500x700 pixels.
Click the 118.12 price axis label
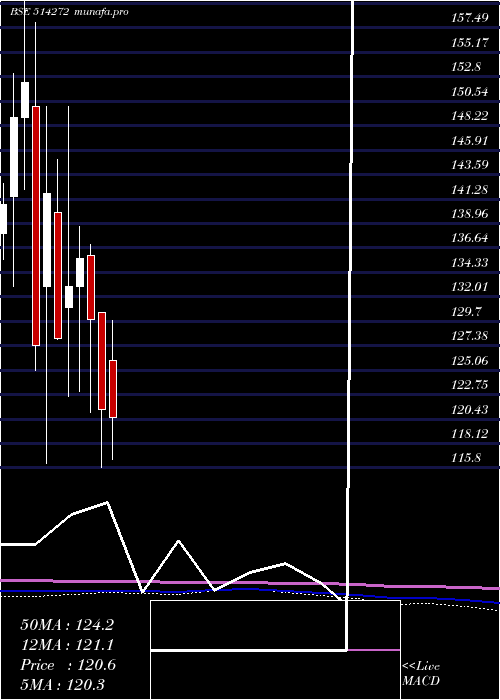470,432
